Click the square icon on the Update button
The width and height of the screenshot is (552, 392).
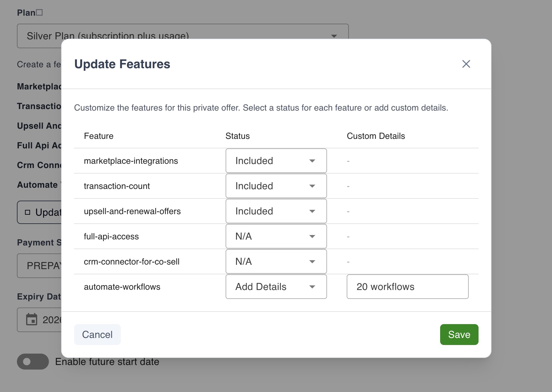(27, 211)
